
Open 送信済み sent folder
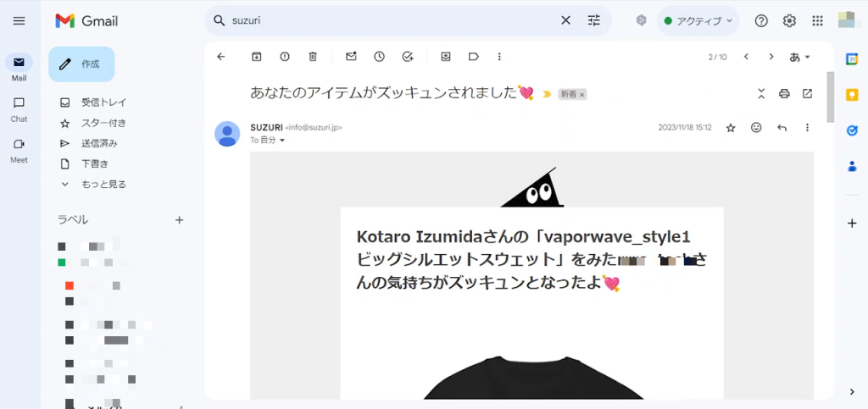99,143
